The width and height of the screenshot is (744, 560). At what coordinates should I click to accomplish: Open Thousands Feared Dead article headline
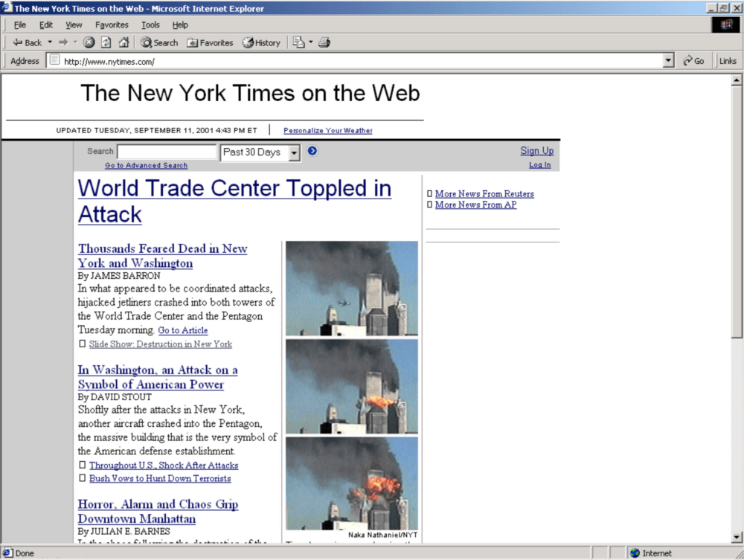[x=162, y=256]
